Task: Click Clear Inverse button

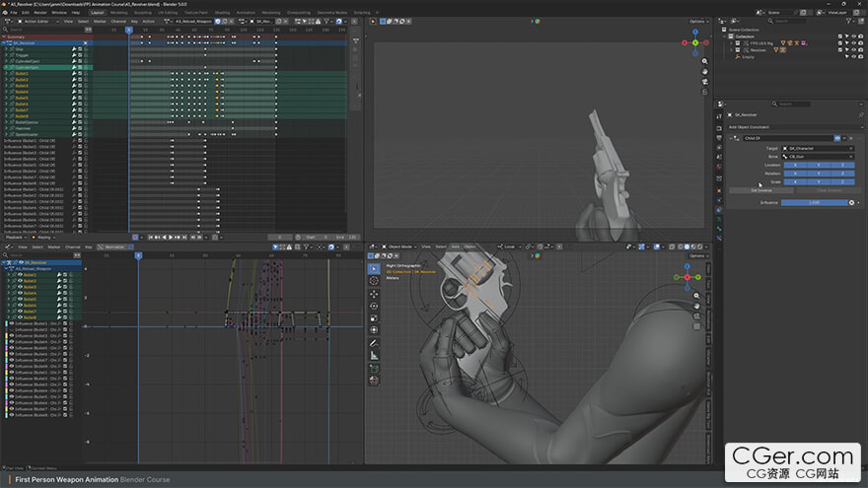Action: tap(830, 190)
